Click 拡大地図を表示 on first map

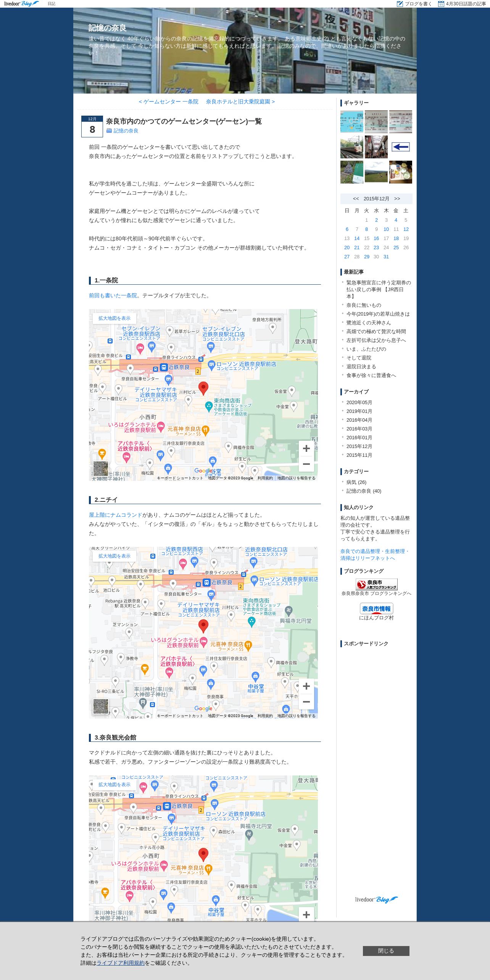pyautogui.click(x=114, y=318)
